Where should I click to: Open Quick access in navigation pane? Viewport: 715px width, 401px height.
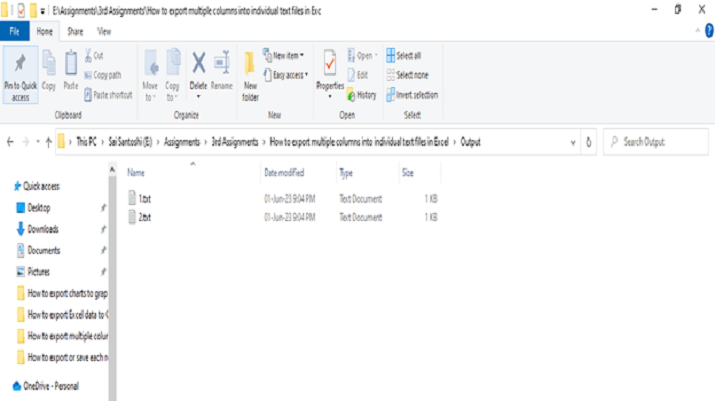tap(36, 186)
